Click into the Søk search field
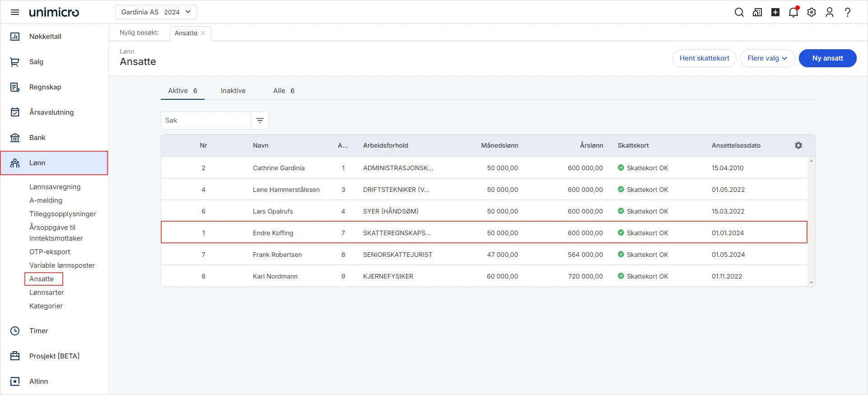Screen dimensions: 868x395 [206, 121]
